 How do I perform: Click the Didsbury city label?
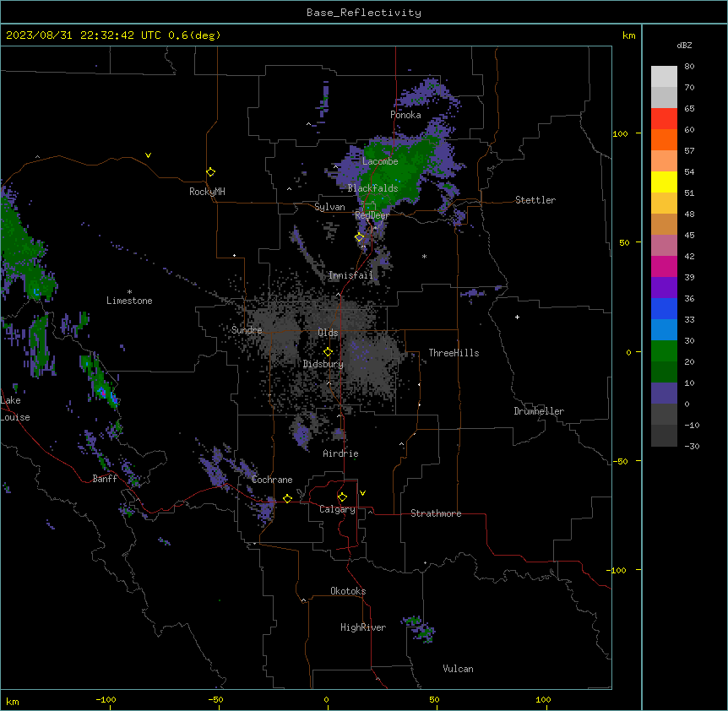coord(323,364)
